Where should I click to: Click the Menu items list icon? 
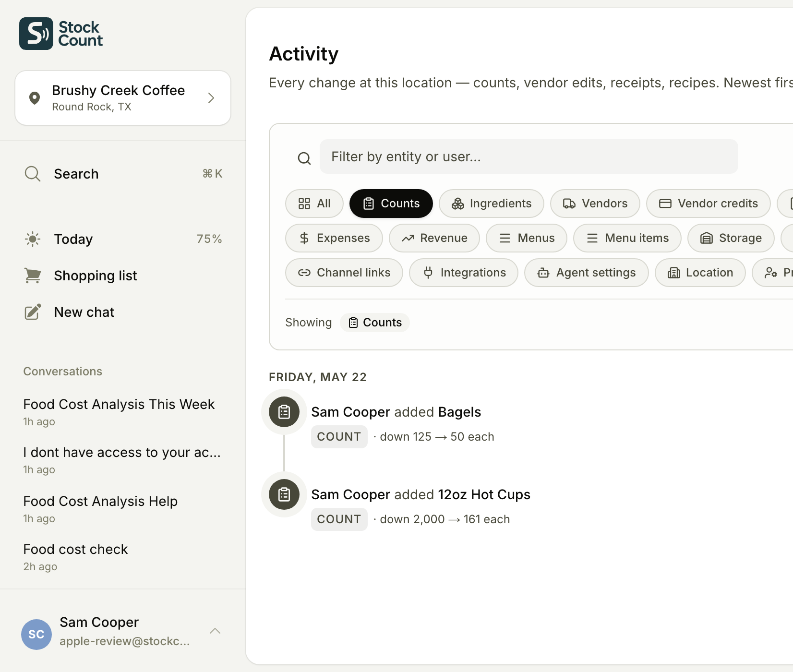click(592, 238)
